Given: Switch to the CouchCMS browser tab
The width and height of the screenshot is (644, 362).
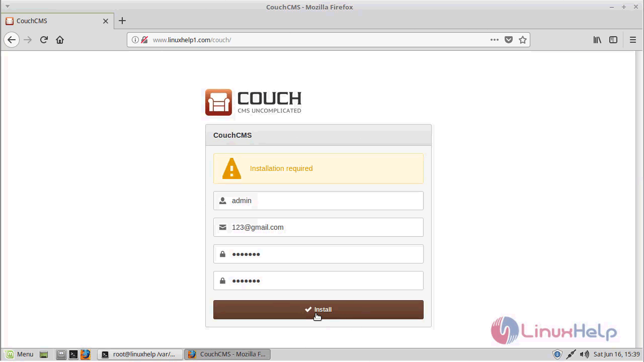Looking at the screenshot, I should coord(57,21).
